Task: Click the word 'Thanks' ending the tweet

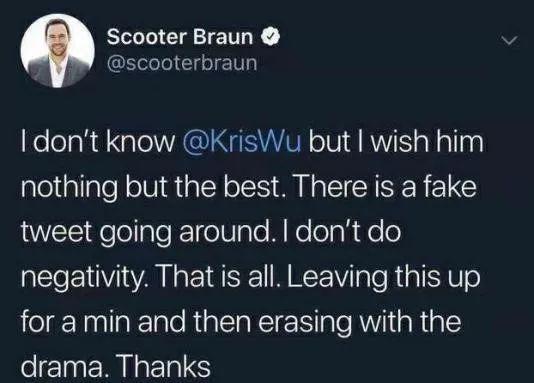Action: 164,367
